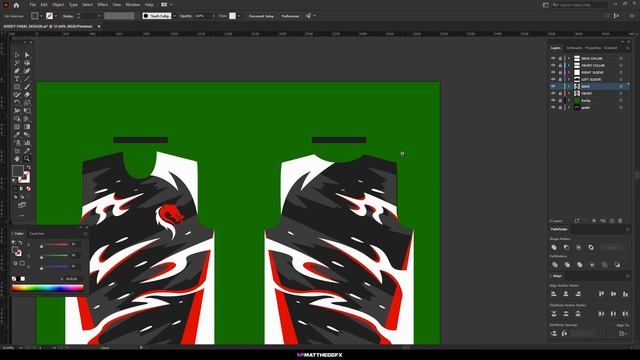
Task: Select the Rotate tool
Action: (17, 103)
